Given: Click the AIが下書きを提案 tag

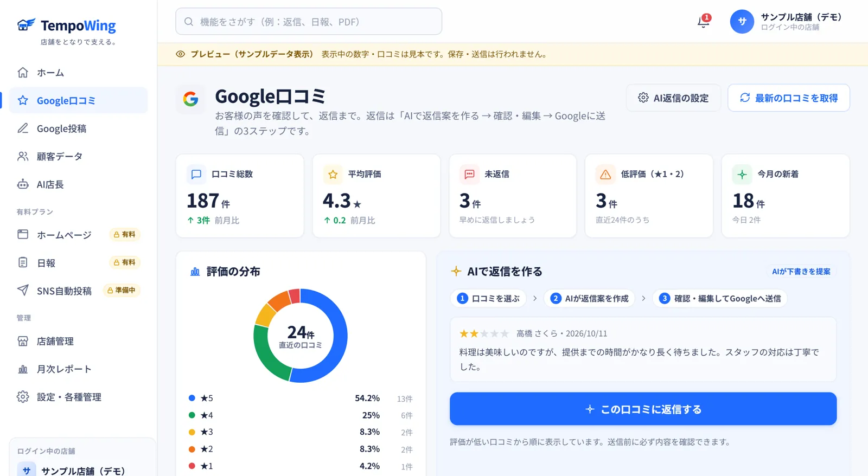Looking at the screenshot, I should point(801,272).
